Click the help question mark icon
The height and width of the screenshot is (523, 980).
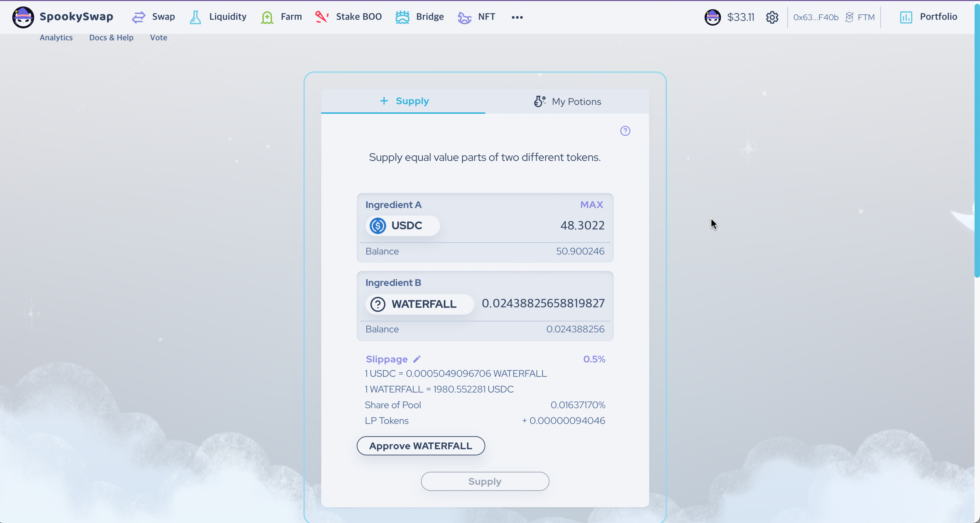click(625, 131)
